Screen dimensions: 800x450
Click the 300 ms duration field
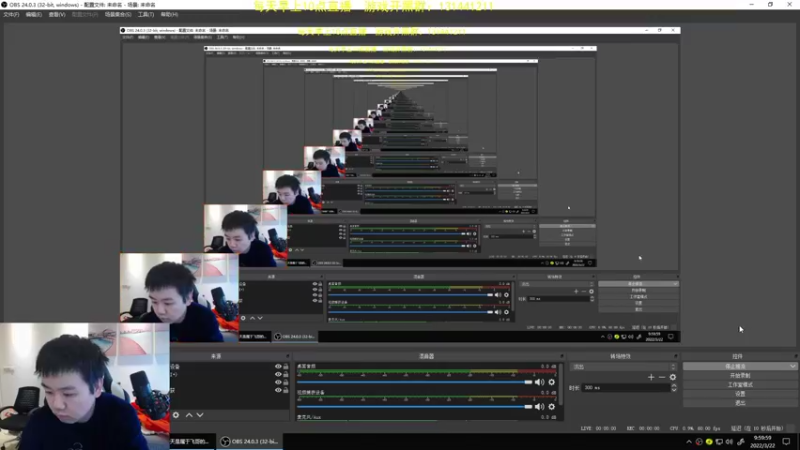pos(626,388)
